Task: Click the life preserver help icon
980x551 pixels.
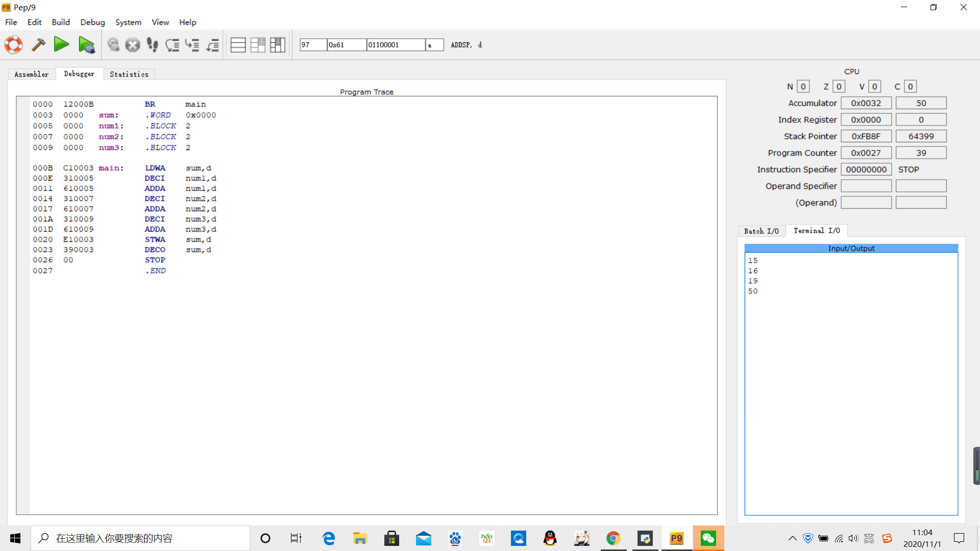Action: [x=14, y=45]
